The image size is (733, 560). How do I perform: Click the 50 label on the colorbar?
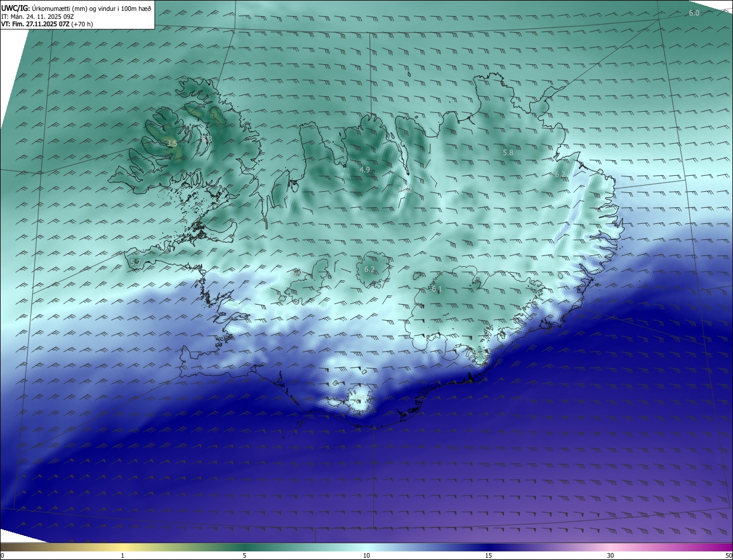[x=728, y=555]
